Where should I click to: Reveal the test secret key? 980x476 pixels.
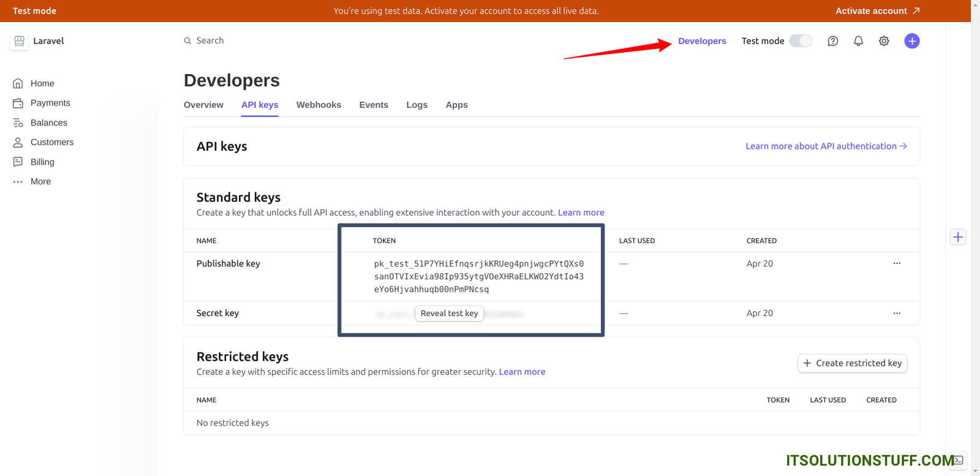[x=449, y=313]
